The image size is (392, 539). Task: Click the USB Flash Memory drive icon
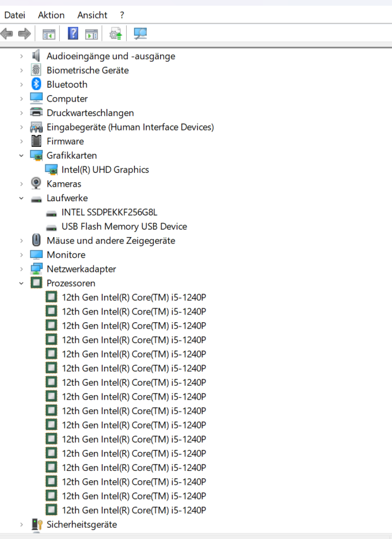(x=51, y=228)
